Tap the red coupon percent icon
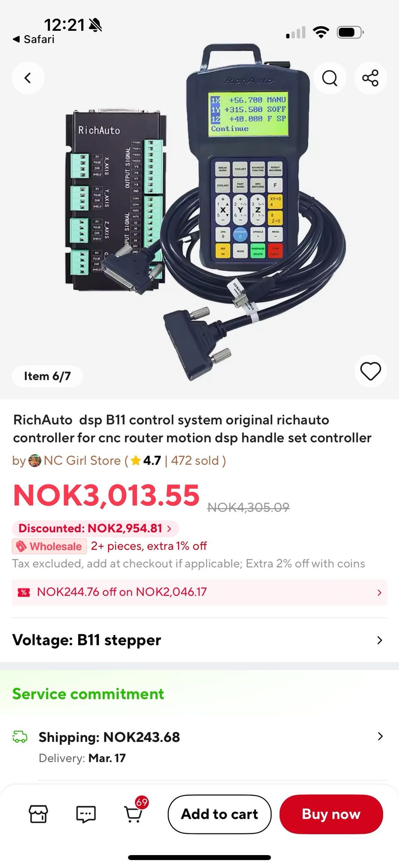This screenshot has height=868, width=399. (x=24, y=592)
